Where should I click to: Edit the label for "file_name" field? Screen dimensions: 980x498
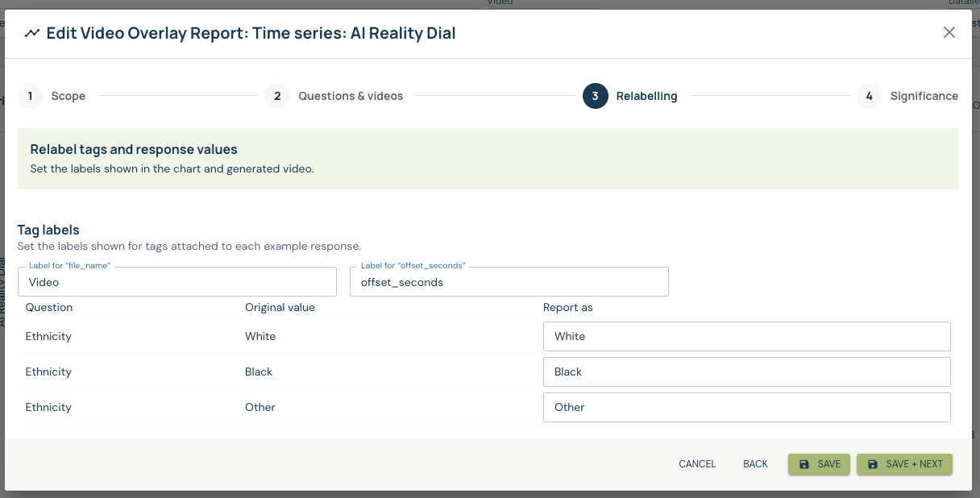(177, 282)
